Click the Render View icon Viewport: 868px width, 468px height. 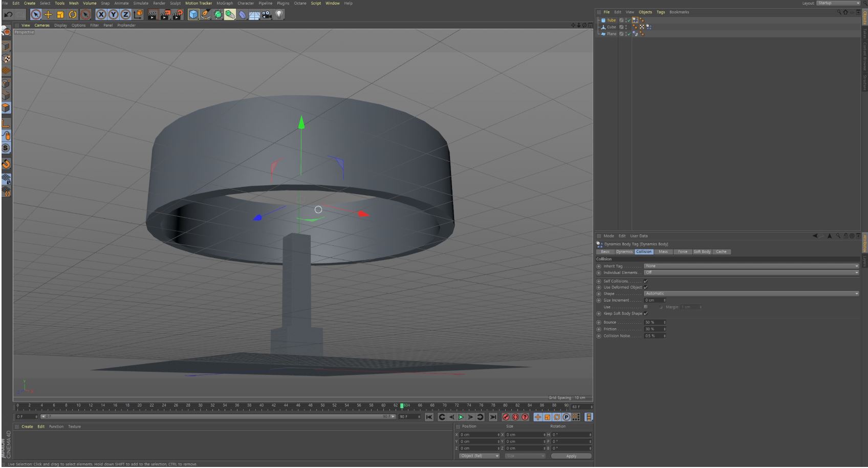pos(152,14)
